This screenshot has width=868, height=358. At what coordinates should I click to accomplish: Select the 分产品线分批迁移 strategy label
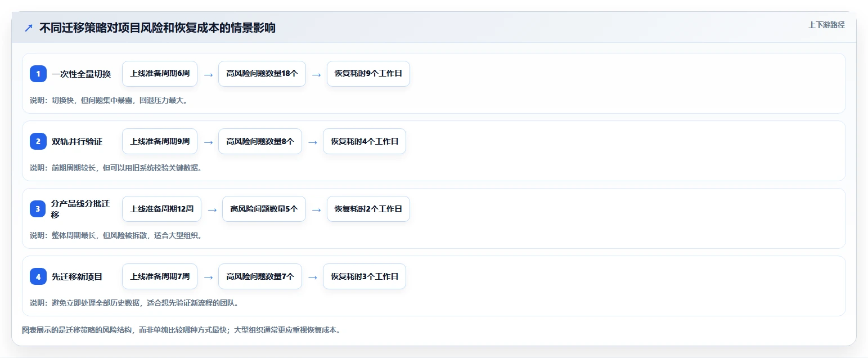point(80,209)
